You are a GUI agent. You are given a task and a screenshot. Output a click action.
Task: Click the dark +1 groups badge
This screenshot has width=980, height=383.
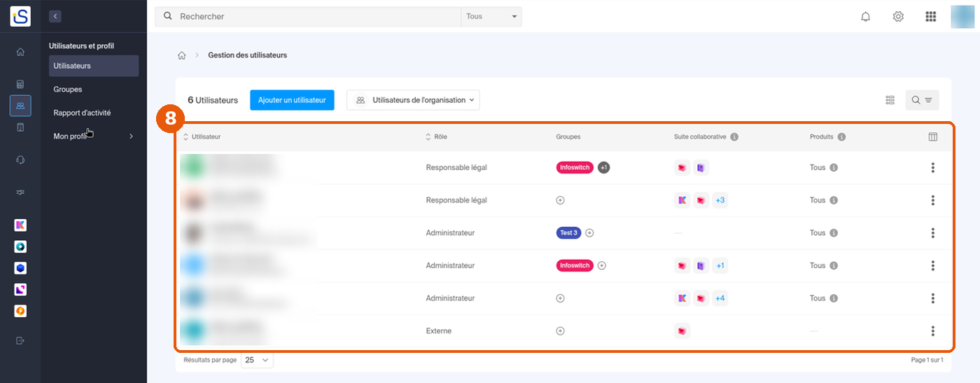coord(603,167)
